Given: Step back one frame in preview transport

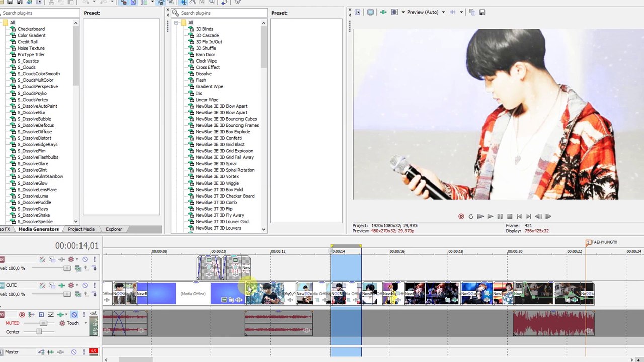Looking at the screenshot, I should (x=538, y=216).
